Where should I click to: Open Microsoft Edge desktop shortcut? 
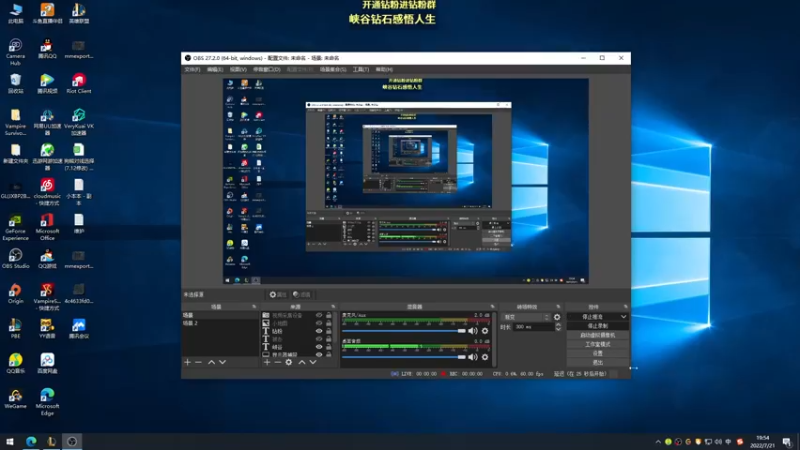click(x=47, y=402)
